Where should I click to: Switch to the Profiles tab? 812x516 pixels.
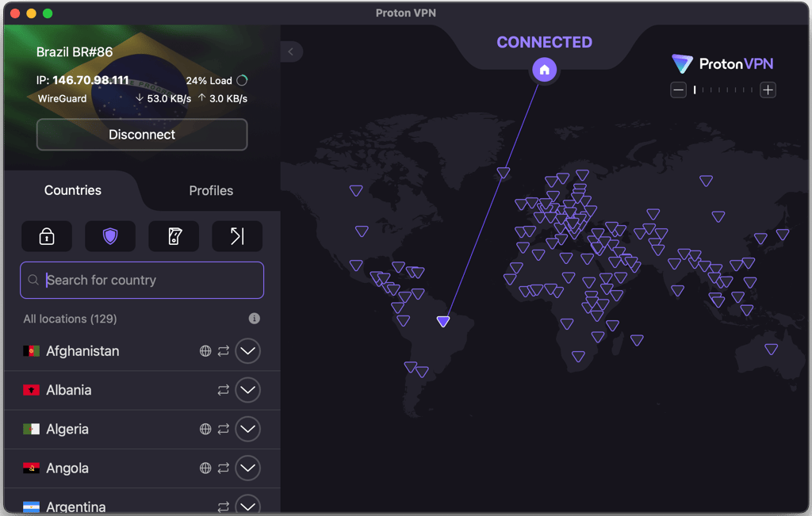(x=211, y=190)
